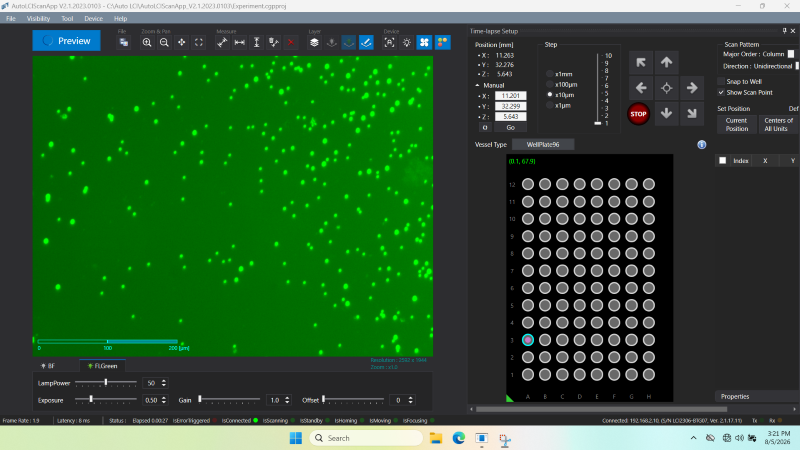This screenshot has width=800, height=450.
Task: Select the x1mm step radio button
Action: pos(550,74)
